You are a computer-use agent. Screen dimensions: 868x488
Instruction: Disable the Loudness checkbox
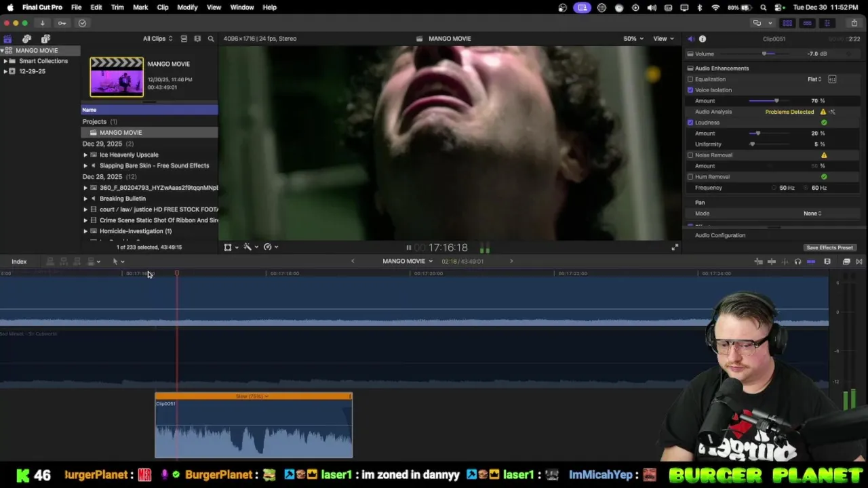pos(690,123)
